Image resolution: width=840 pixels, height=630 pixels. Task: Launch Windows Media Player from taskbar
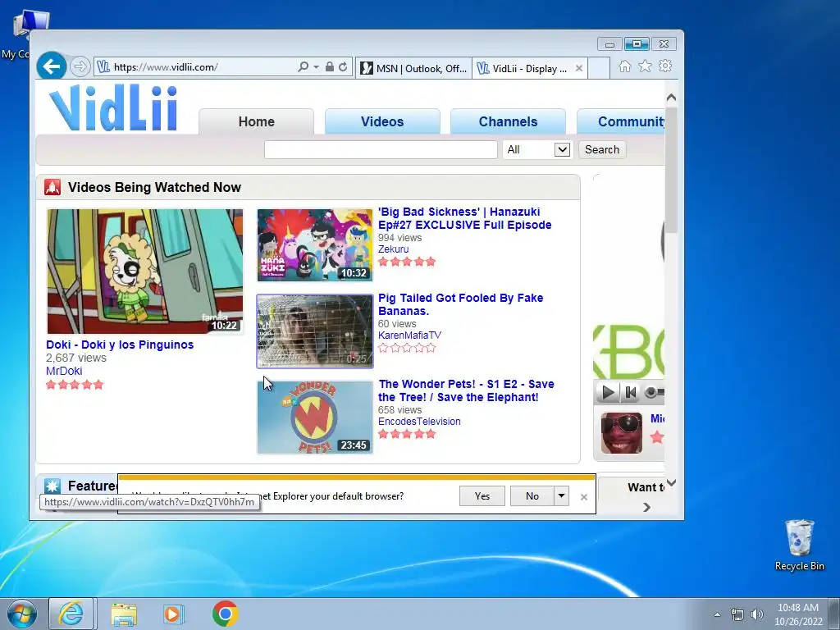click(174, 614)
